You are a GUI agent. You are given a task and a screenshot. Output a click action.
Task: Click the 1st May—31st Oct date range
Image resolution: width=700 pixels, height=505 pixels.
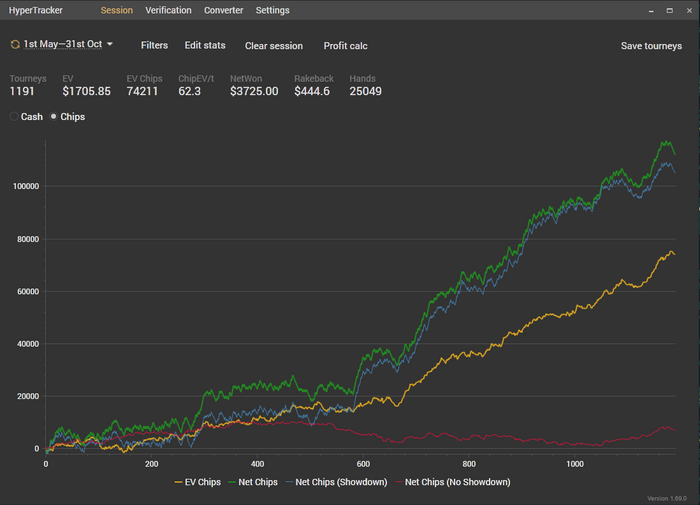[62, 44]
